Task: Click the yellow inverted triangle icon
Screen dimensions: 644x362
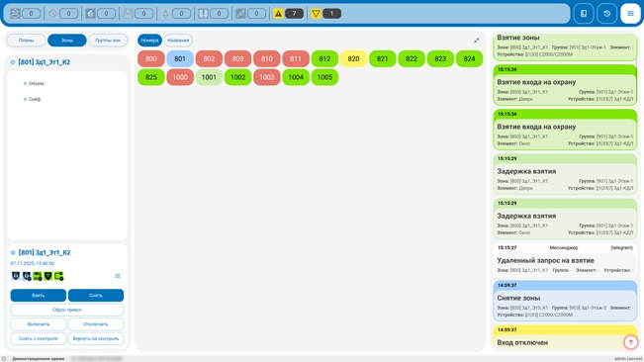Action: click(x=316, y=14)
